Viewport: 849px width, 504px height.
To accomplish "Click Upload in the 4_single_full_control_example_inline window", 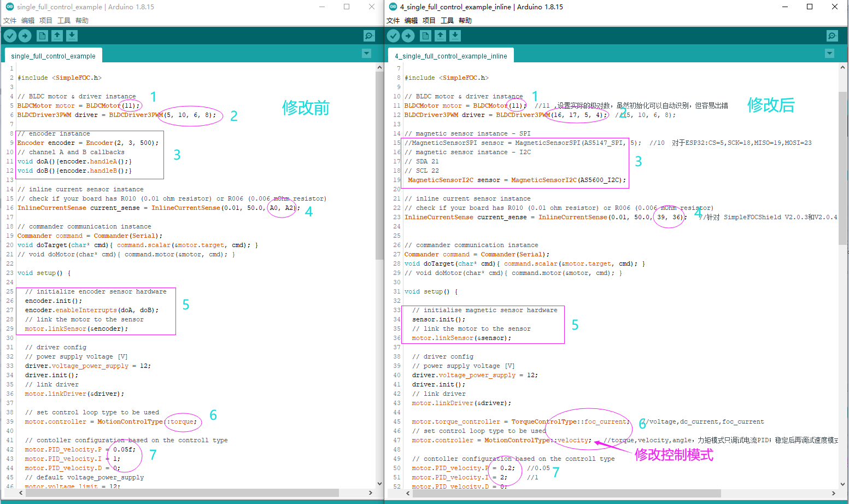I will pos(408,35).
